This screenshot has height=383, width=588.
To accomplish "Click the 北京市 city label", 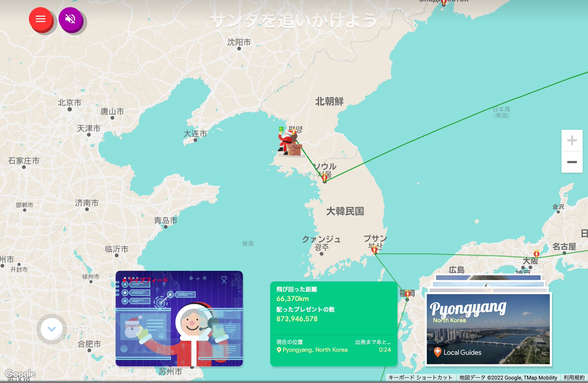I will (69, 103).
